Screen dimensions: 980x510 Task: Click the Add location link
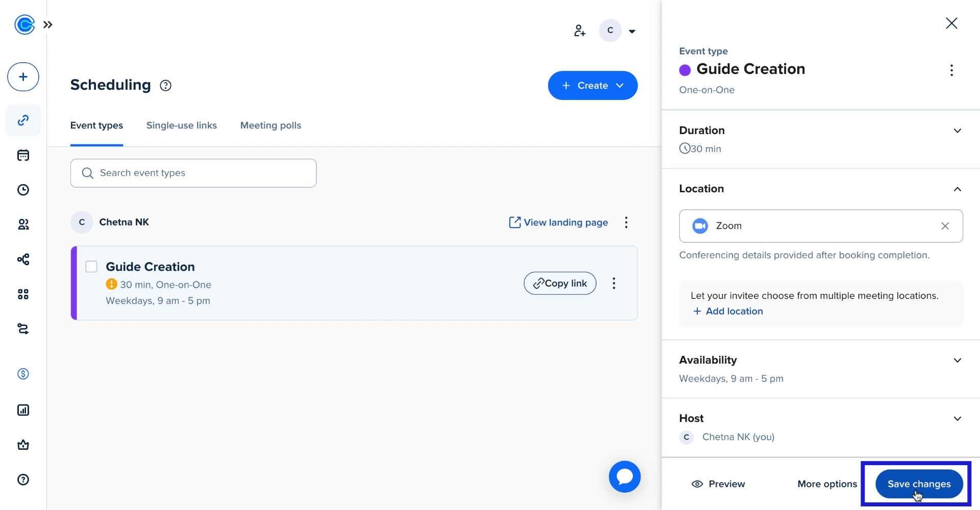pos(728,311)
